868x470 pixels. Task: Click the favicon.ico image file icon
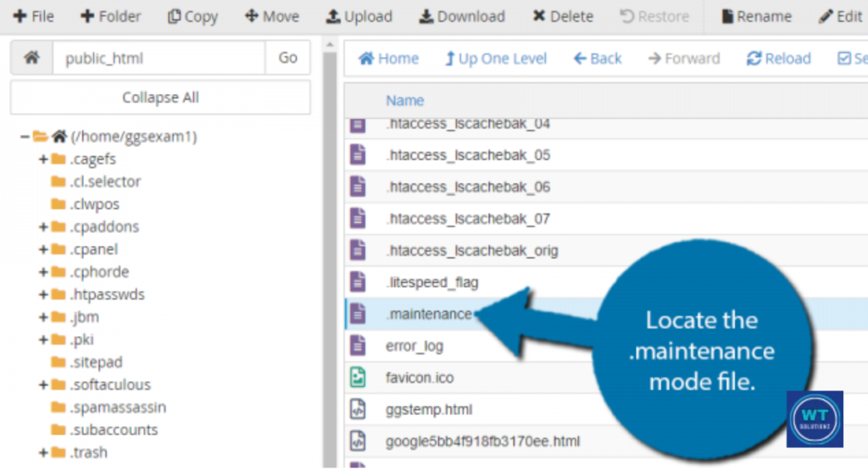359,378
